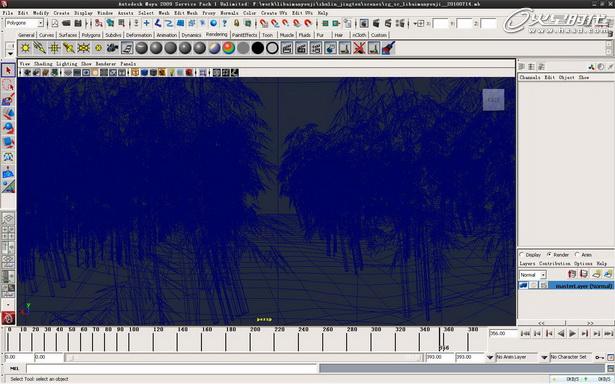Open the Contribution menu in layer editor
The width and height of the screenshot is (615, 384).
point(555,264)
